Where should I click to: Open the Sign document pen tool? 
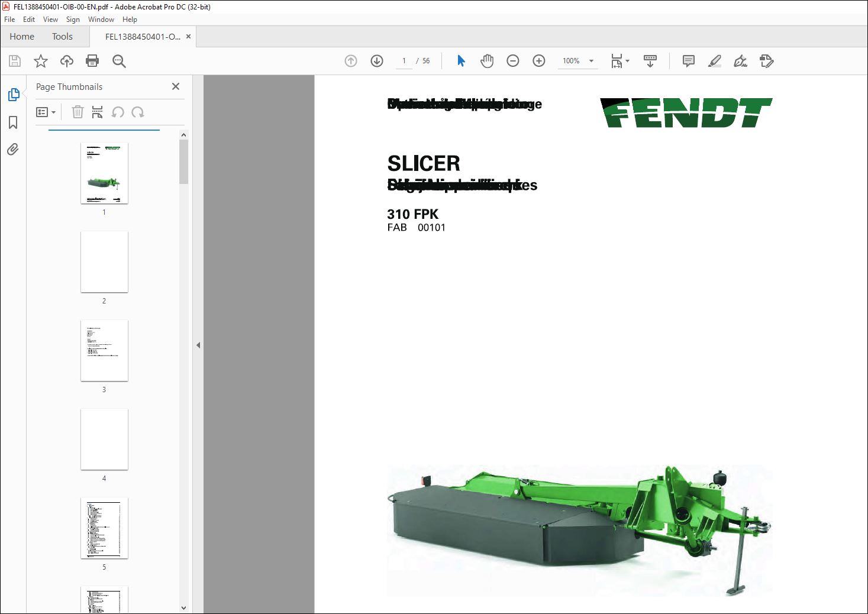point(740,61)
